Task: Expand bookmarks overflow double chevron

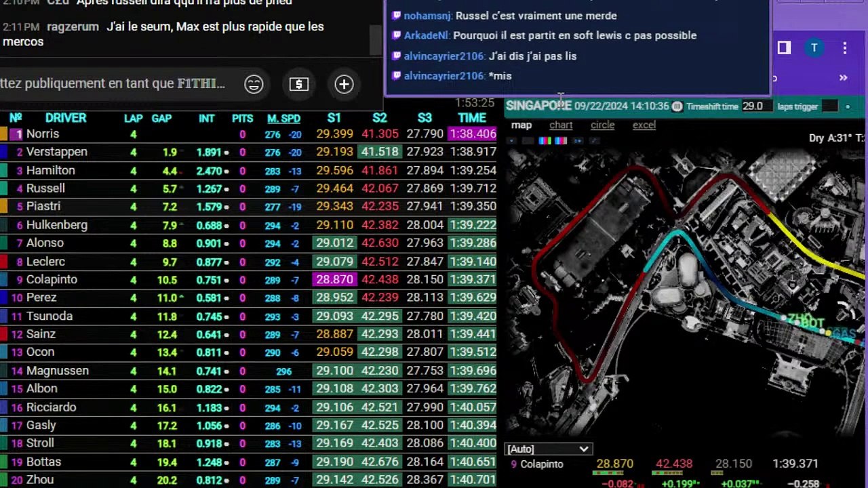Action: [843, 78]
